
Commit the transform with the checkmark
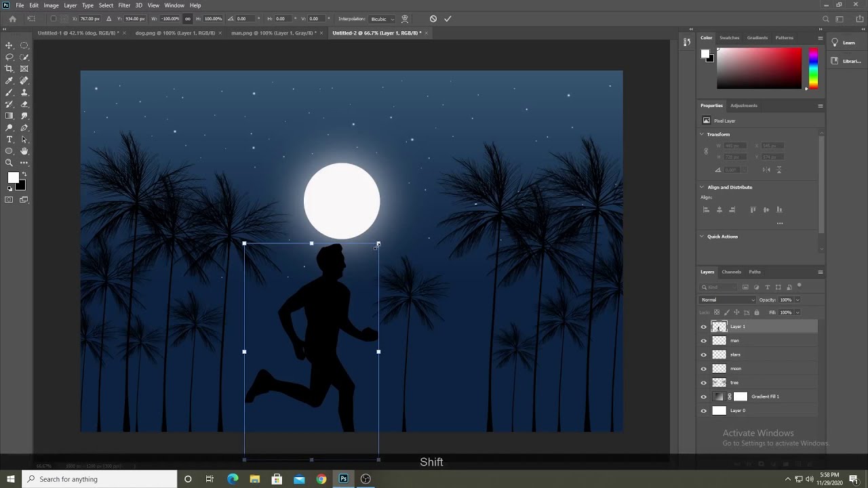pos(448,19)
